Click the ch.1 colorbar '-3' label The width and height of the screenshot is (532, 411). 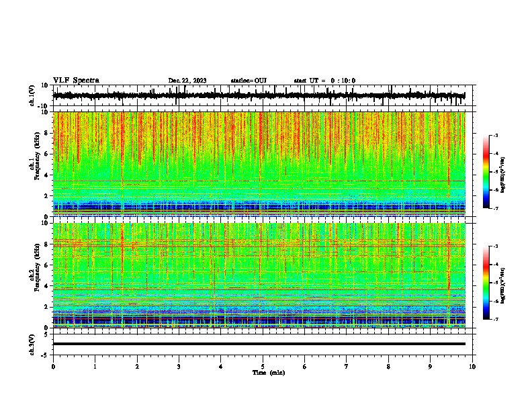click(x=495, y=135)
